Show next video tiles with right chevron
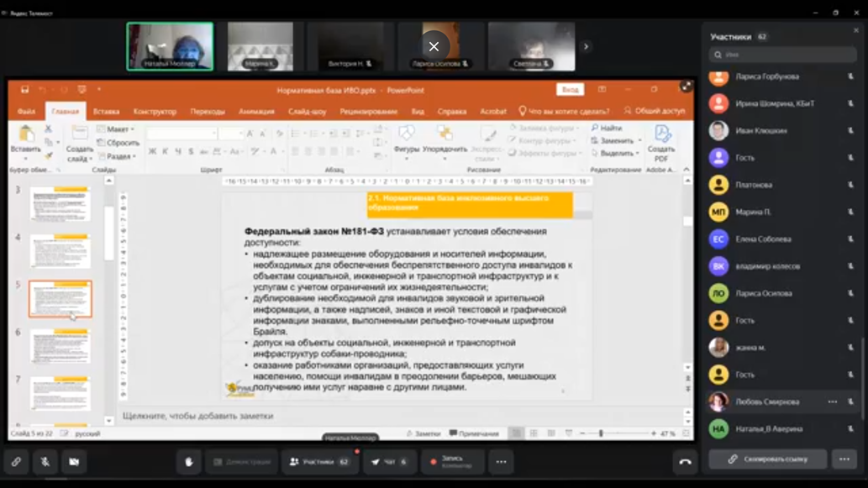This screenshot has width=868, height=488. (x=586, y=47)
